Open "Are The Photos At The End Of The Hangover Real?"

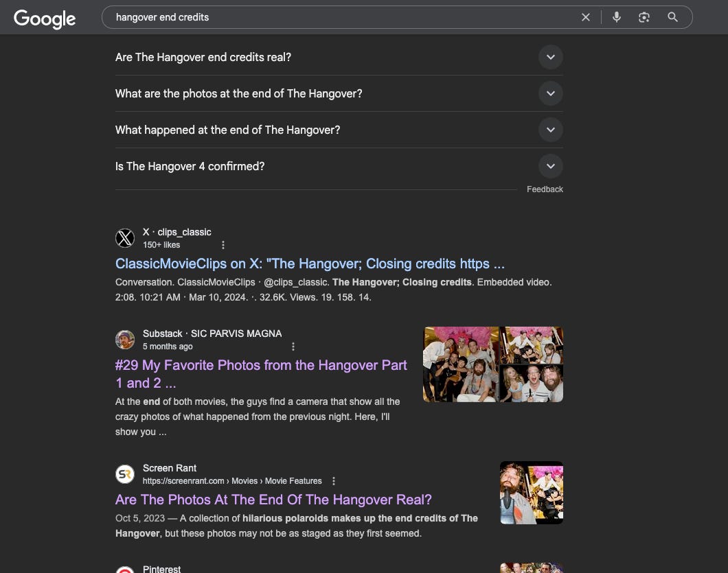[273, 500]
